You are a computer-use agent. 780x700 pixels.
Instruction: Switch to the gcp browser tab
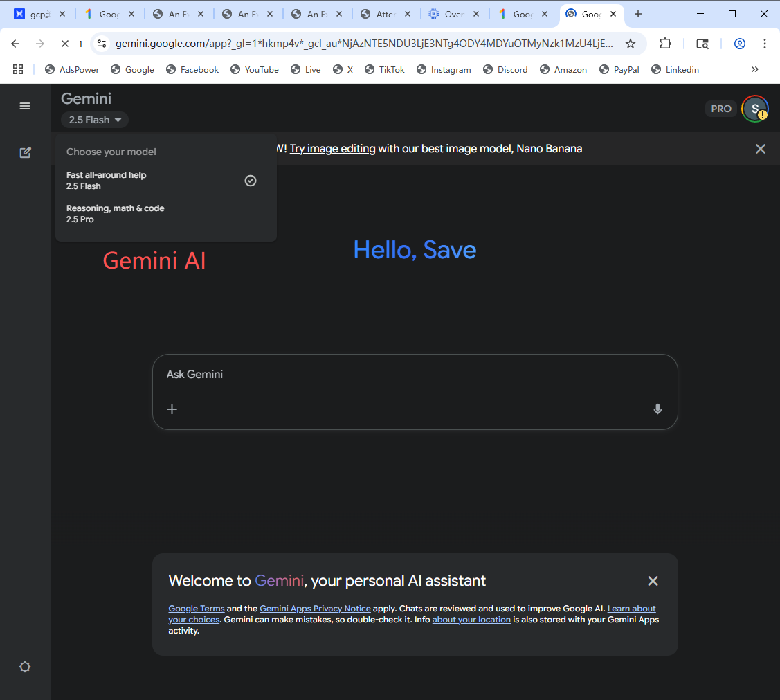coord(39,14)
